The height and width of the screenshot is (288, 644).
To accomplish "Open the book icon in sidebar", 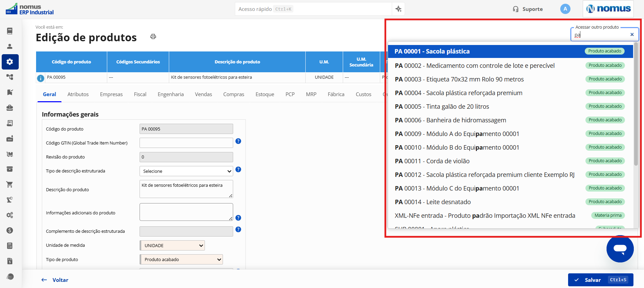I will pyautogui.click(x=10, y=31).
